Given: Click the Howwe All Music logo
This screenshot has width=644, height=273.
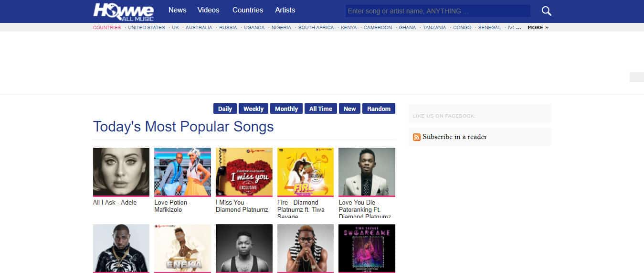Looking at the screenshot, I should (x=124, y=11).
